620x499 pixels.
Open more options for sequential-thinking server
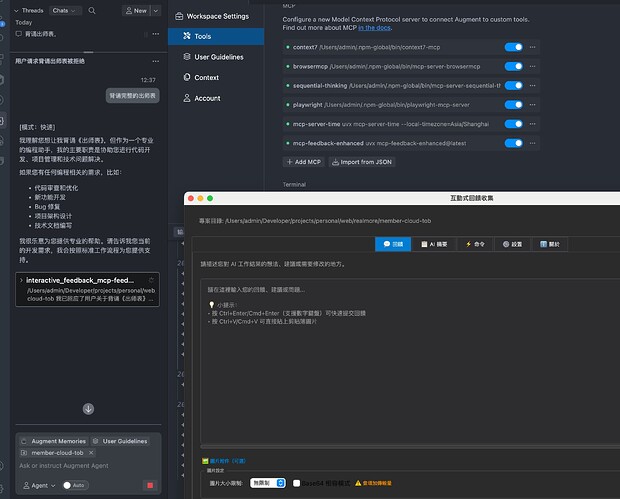pyautogui.click(x=533, y=85)
